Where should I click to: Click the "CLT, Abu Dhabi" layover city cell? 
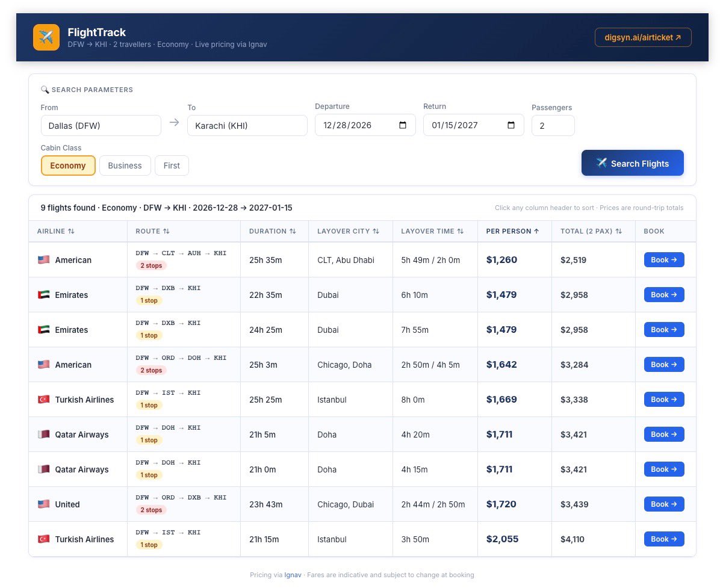(x=346, y=260)
